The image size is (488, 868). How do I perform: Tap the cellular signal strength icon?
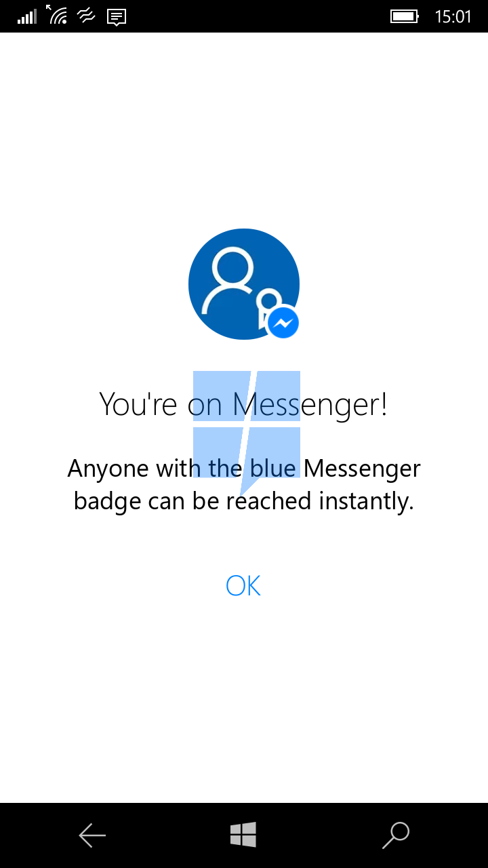click(x=27, y=16)
